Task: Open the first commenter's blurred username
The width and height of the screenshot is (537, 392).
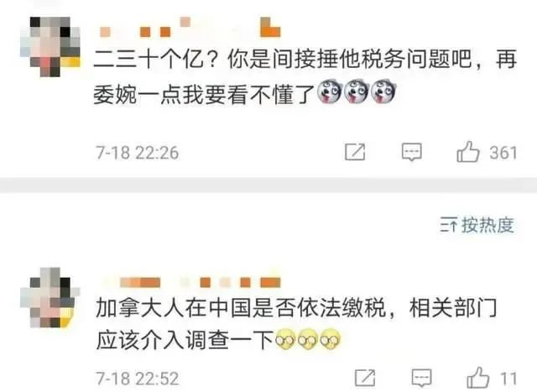Action: [190, 28]
